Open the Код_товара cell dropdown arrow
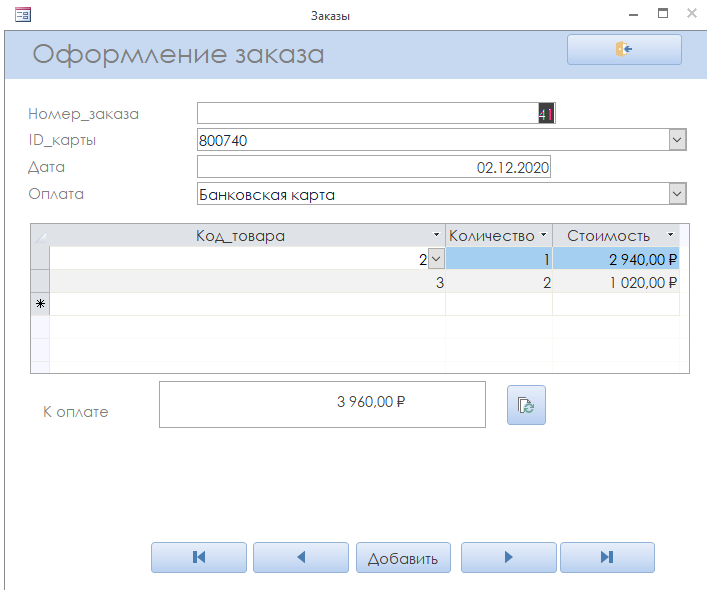Image resolution: width=707 pixels, height=590 pixels. [435, 260]
